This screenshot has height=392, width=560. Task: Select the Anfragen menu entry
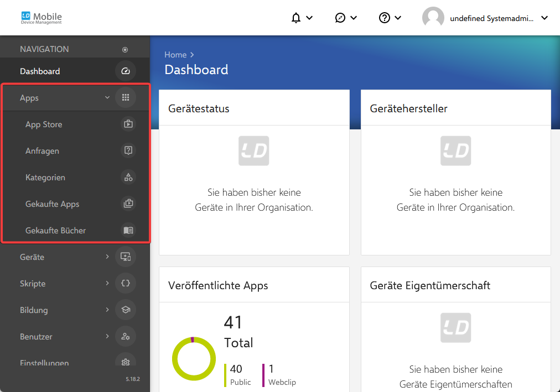(x=76, y=150)
